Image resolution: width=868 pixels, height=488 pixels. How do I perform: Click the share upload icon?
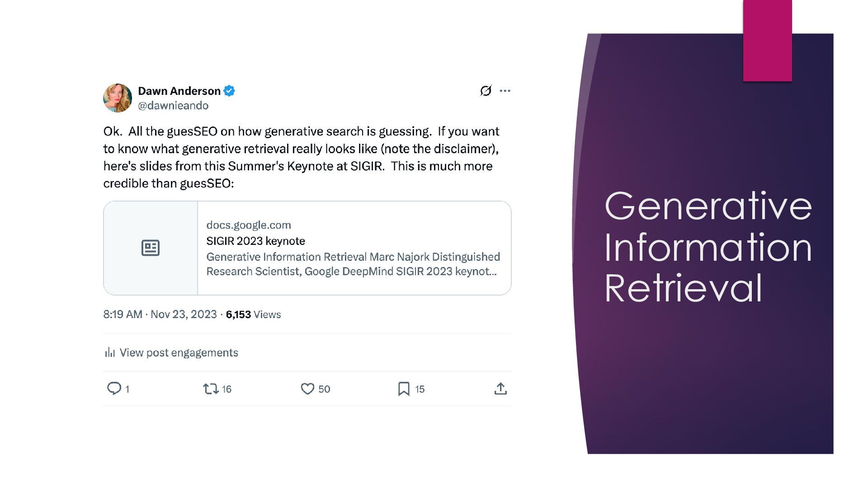[x=500, y=389]
